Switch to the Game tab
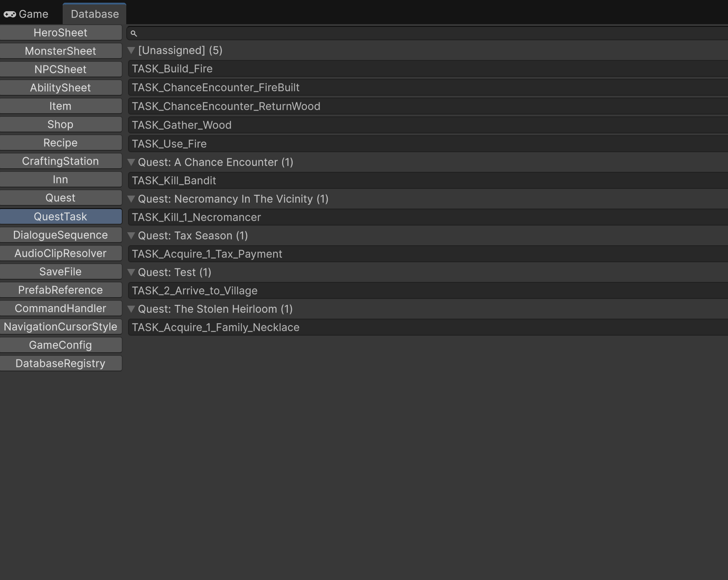 point(26,14)
